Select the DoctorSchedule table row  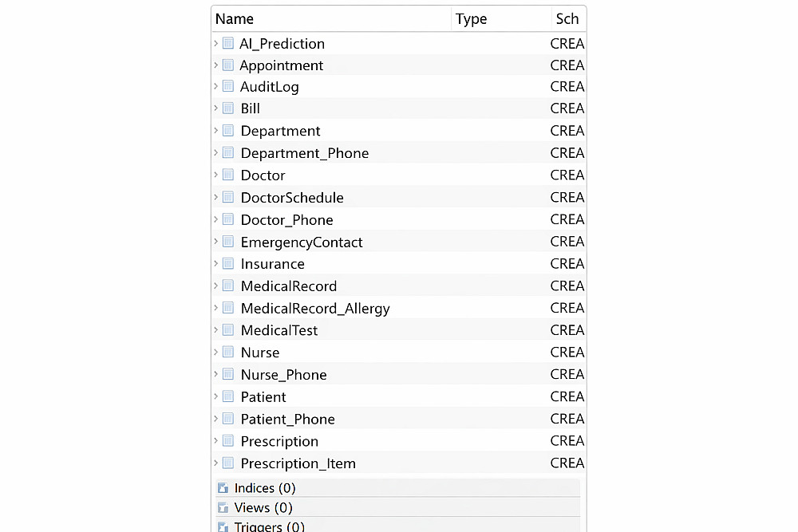coord(292,198)
